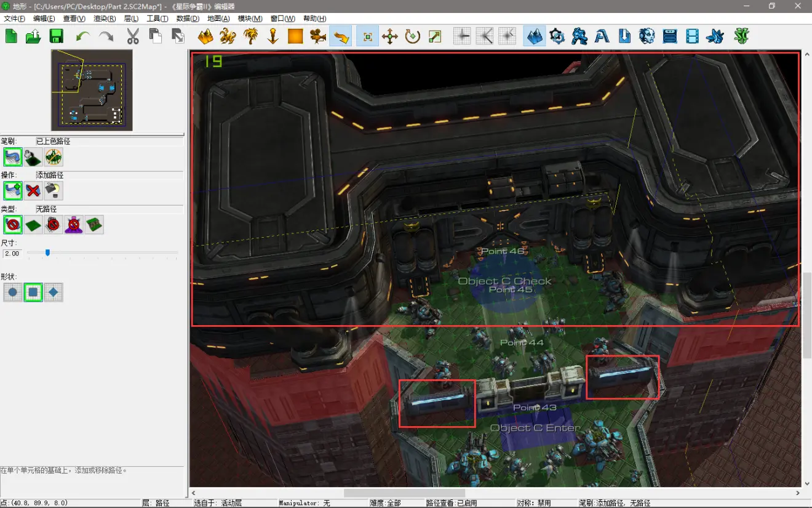Open the Import module download icon
The height and width of the screenshot is (508, 812).
(x=625, y=36)
